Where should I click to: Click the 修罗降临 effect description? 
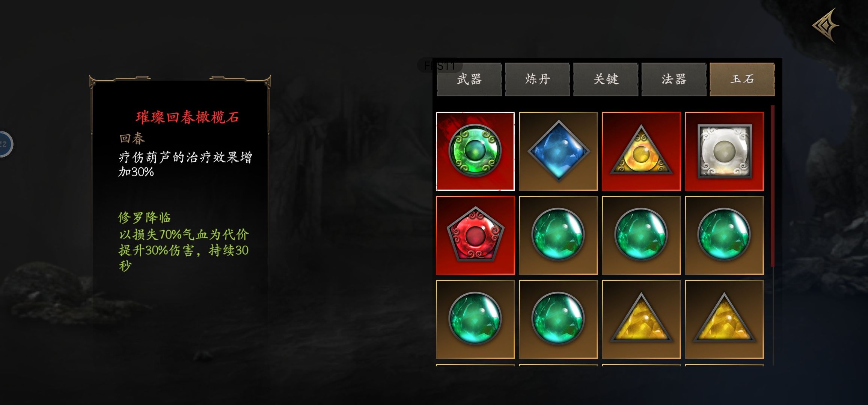pos(184,242)
